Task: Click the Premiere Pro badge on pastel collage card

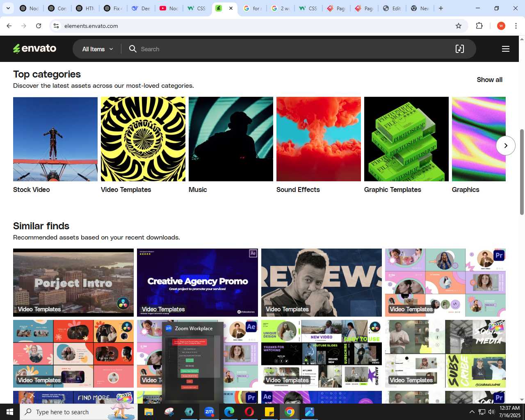Action: (499, 255)
